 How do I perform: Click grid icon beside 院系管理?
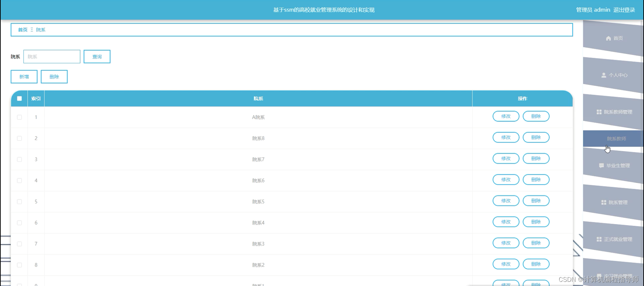click(604, 202)
